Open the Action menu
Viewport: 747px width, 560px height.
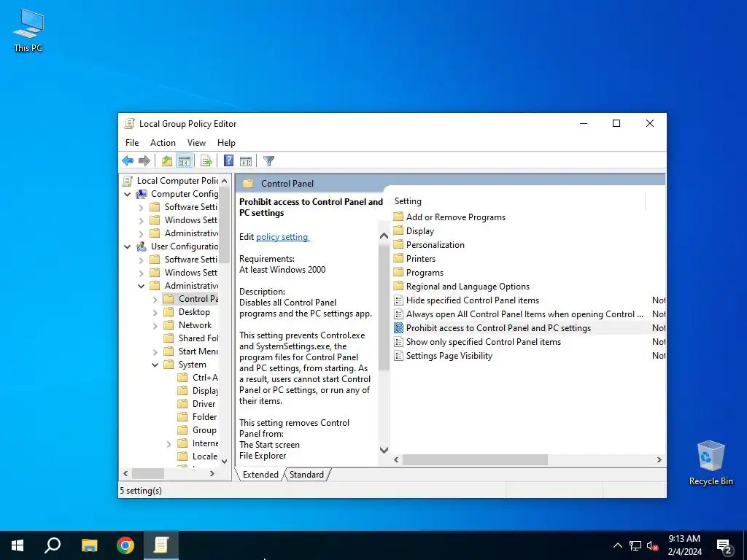[163, 142]
